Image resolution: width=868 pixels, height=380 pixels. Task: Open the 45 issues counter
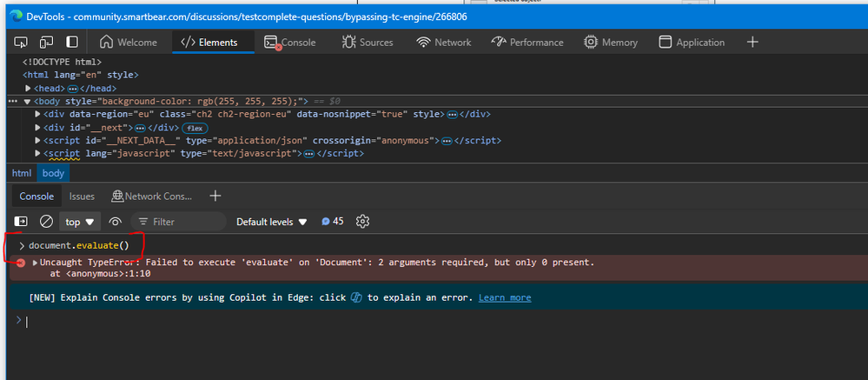[332, 222]
